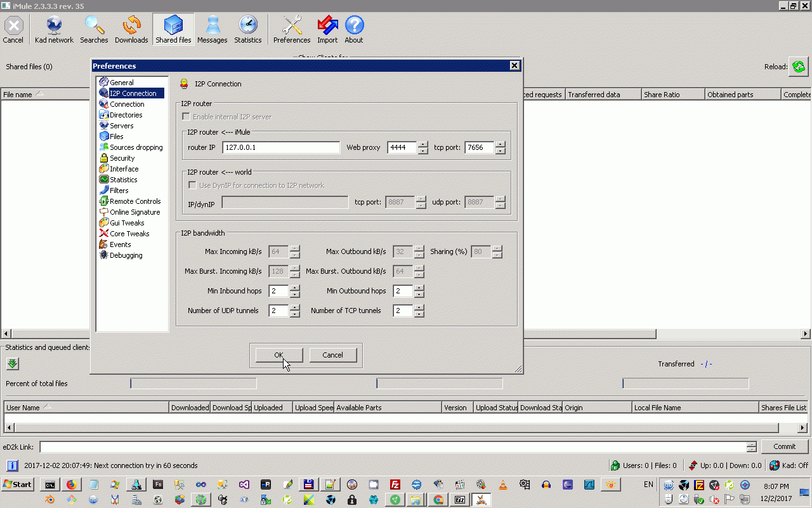Image resolution: width=812 pixels, height=508 pixels.
Task: Open the Statistics toolbar view
Action: tap(247, 30)
